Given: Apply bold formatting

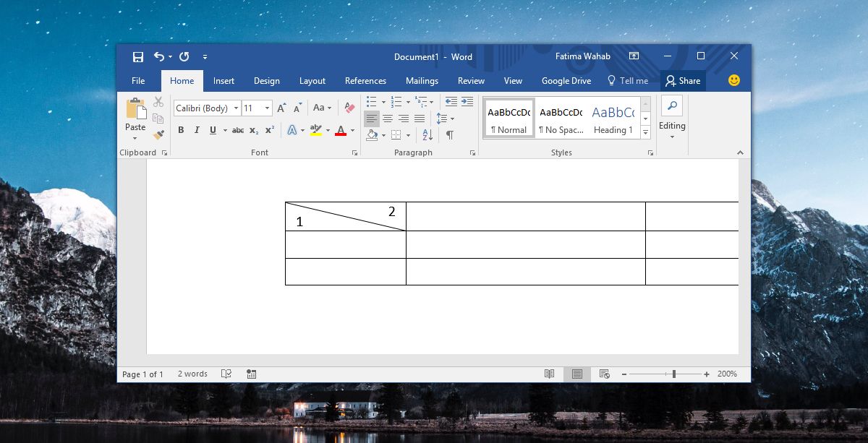Looking at the screenshot, I should [181, 130].
